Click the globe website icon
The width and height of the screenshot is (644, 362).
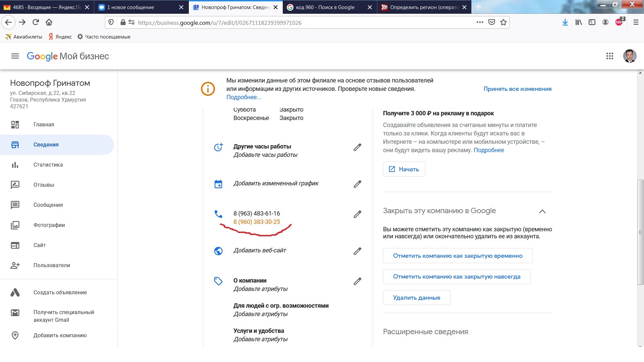tap(218, 251)
